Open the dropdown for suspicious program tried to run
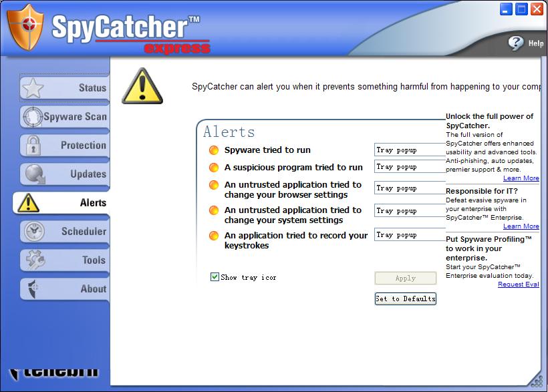 [x=410, y=167]
